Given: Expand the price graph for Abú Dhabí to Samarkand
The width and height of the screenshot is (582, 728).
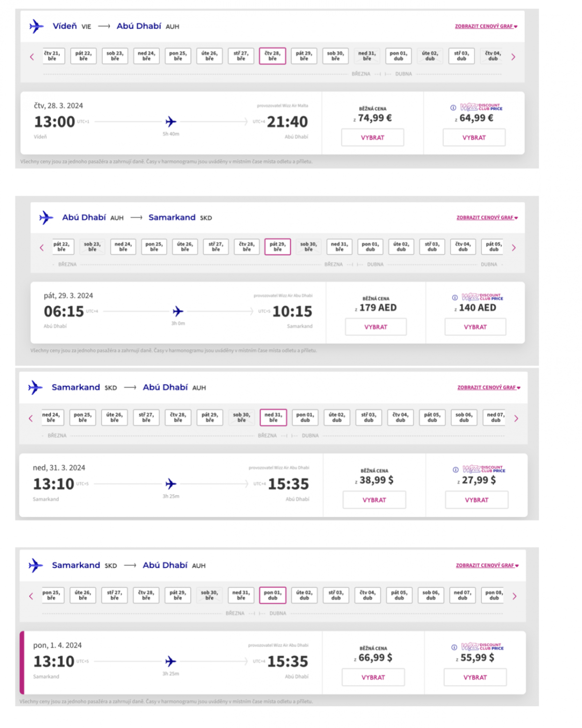Looking at the screenshot, I should click(487, 217).
